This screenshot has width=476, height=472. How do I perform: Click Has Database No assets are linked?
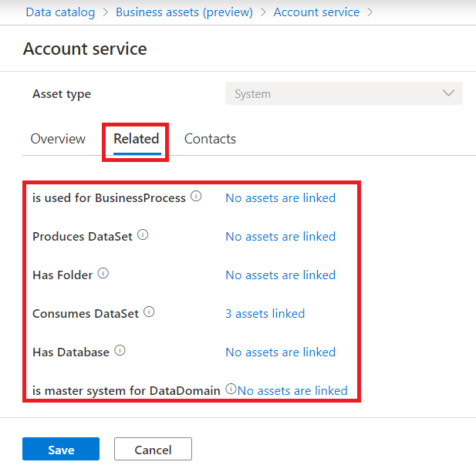pyautogui.click(x=280, y=352)
